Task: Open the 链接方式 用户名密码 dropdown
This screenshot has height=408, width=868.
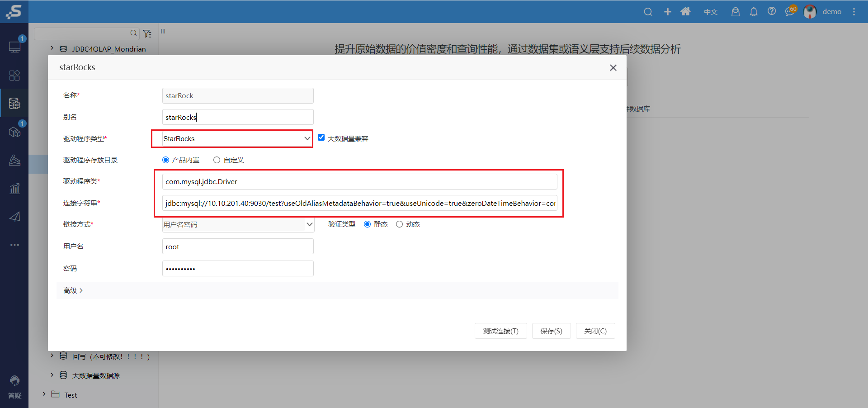Action: point(238,224)
